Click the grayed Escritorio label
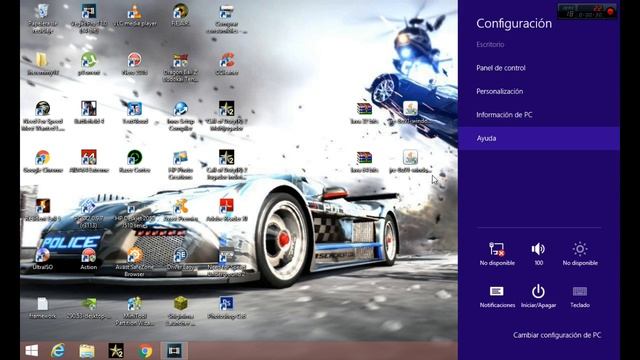 pyautogui.click(x=490, y=44)
